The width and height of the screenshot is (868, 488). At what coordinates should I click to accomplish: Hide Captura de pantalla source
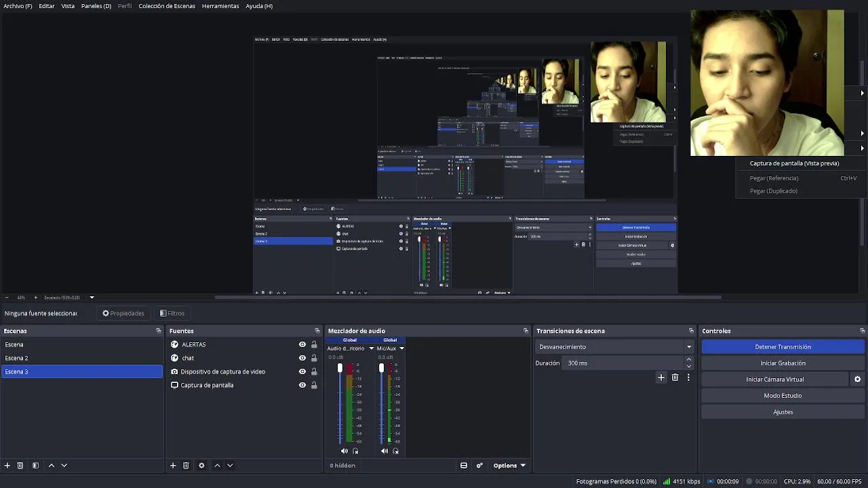coord(302,385)
